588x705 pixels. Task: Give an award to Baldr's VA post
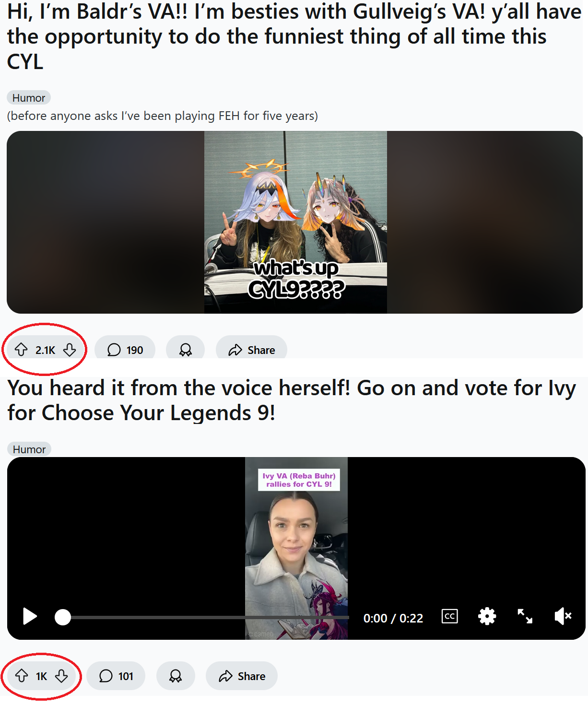click(186, 349)
